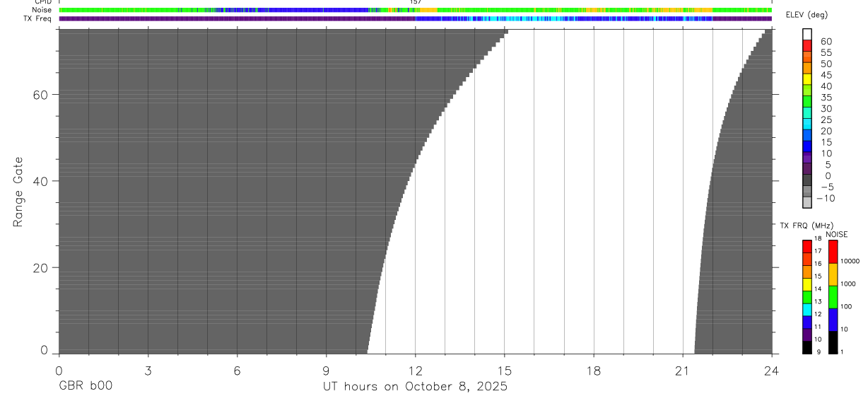Click the NOISE scale label '1000'
Screen dimensions: 868x401
(848, 284)
